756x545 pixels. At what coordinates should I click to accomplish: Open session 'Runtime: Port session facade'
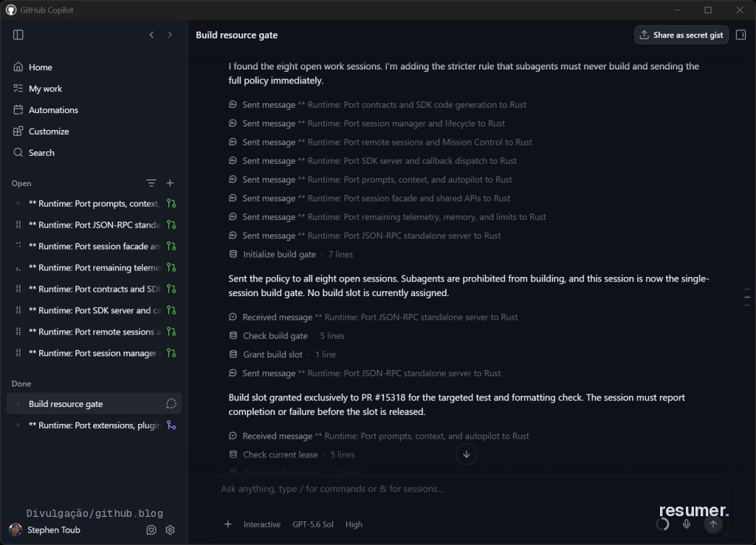[94, 246]
